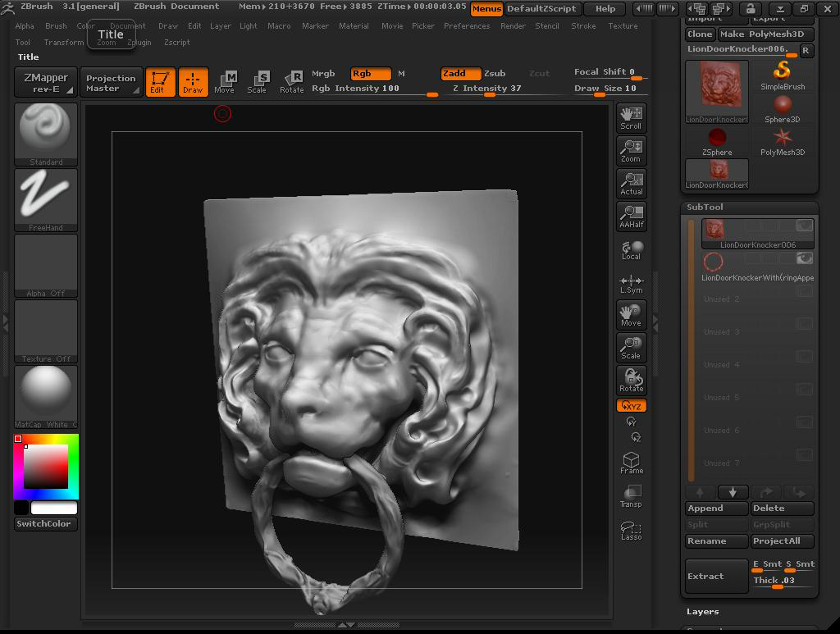Click the right shelf Scale object icon
The height and width of the screenshot is (634, 840).
tap(631, 348)
